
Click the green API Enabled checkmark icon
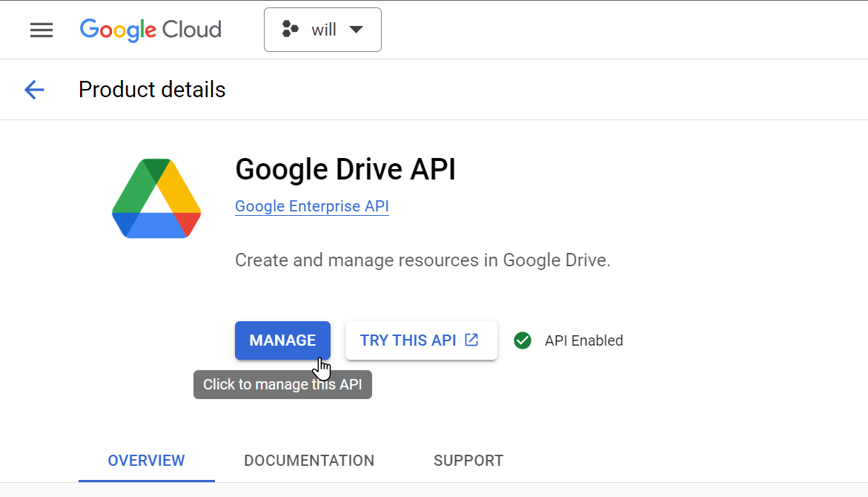(x=522, y=340)
